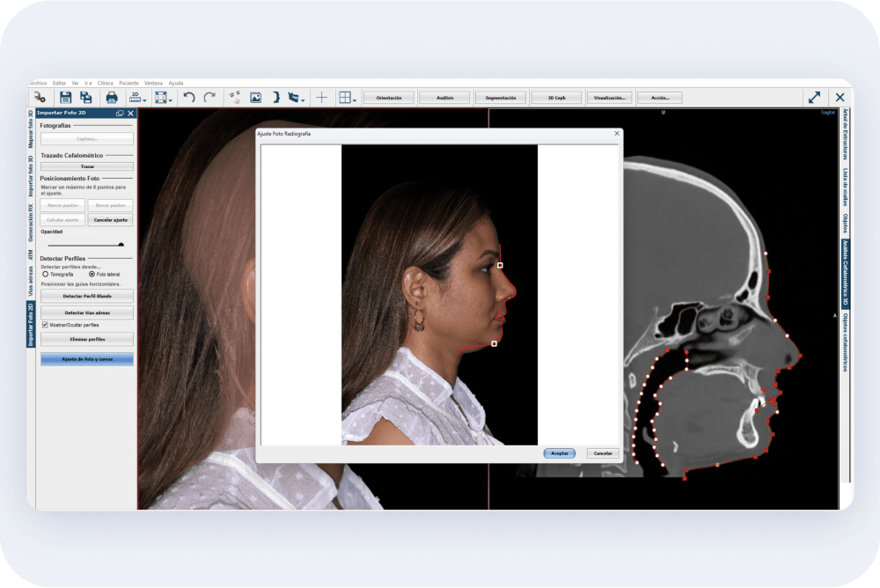Screen dimensions: 880x588
Task: Open the Análisis Cefalométrico 3D right tab
Action: pyautogui.click(x=845, y=273)
